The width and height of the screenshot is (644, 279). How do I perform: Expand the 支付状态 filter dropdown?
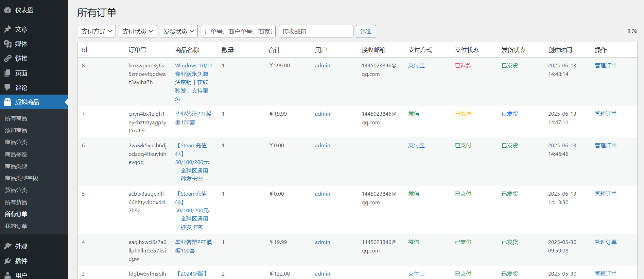click(x=138, y=31)
